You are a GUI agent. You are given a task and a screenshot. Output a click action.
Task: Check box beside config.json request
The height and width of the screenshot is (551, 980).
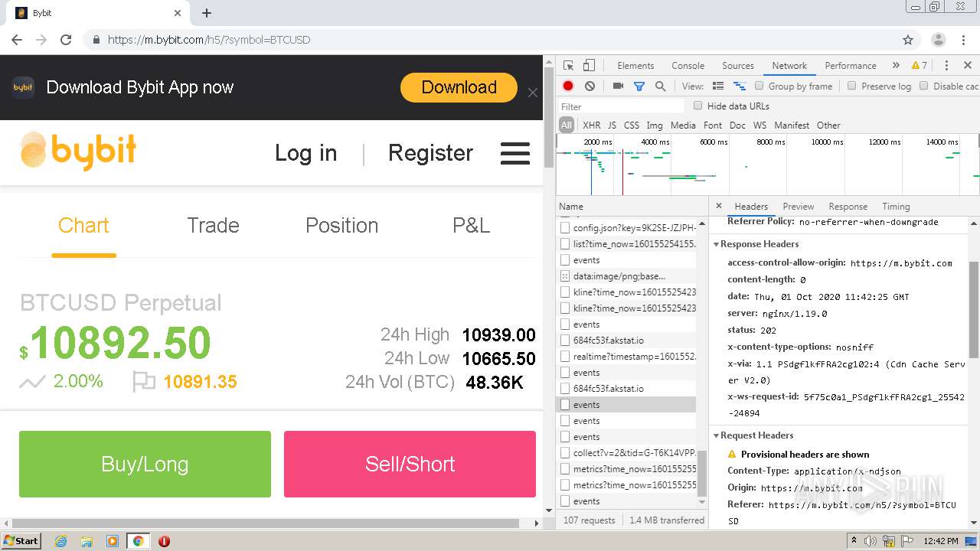[565, 228]
